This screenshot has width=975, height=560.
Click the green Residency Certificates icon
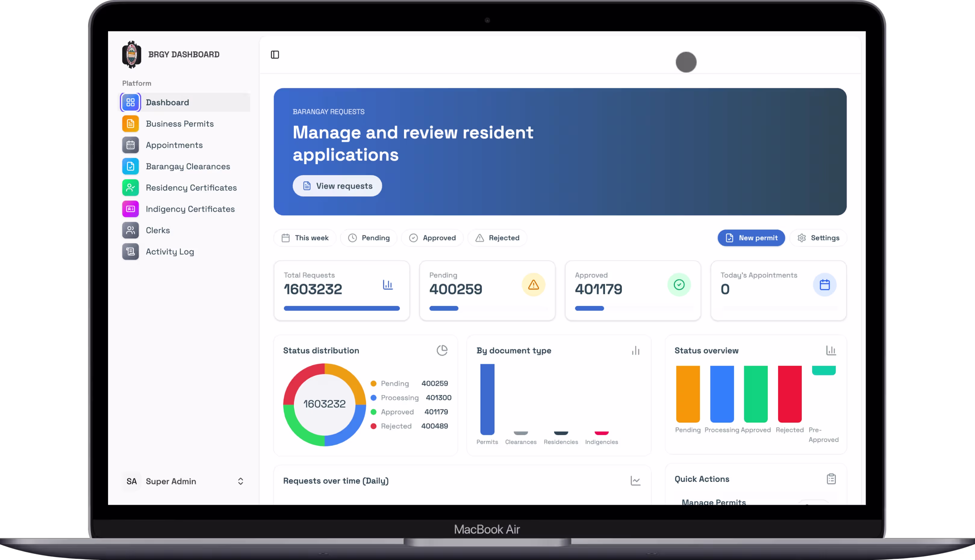pos(130,188)
